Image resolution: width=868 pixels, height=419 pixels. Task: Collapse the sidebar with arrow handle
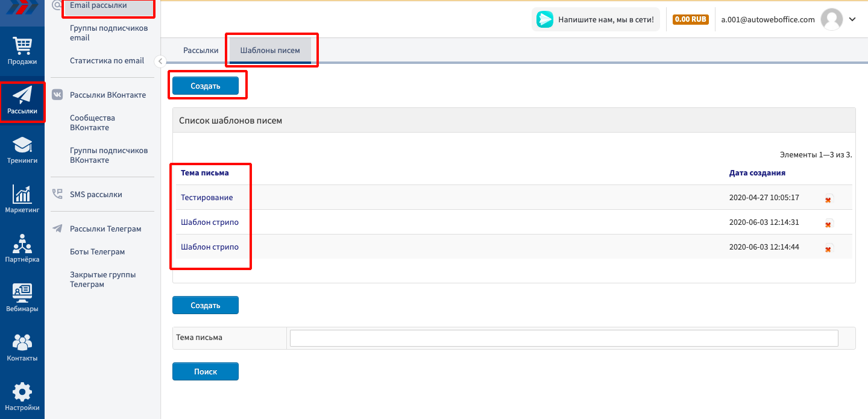tap(160, 61)
